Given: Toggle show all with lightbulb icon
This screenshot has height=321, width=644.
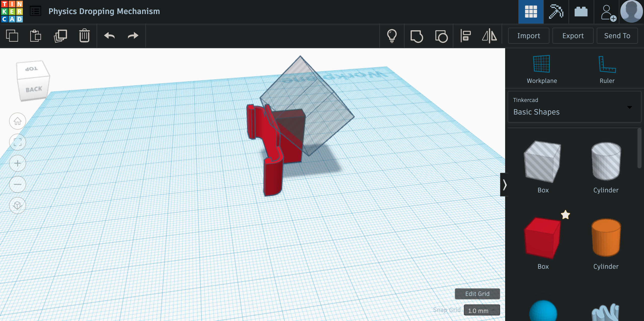Looking at the screenshot, I should pyautogui.click(x=392, y=36).
